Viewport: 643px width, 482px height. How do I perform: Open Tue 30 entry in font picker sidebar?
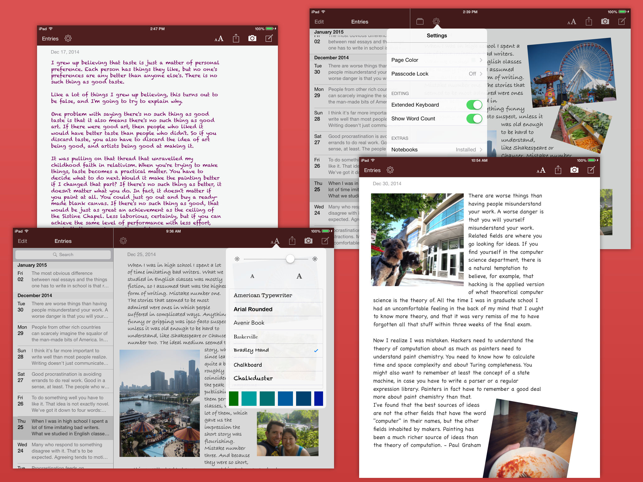pos(63,310)
